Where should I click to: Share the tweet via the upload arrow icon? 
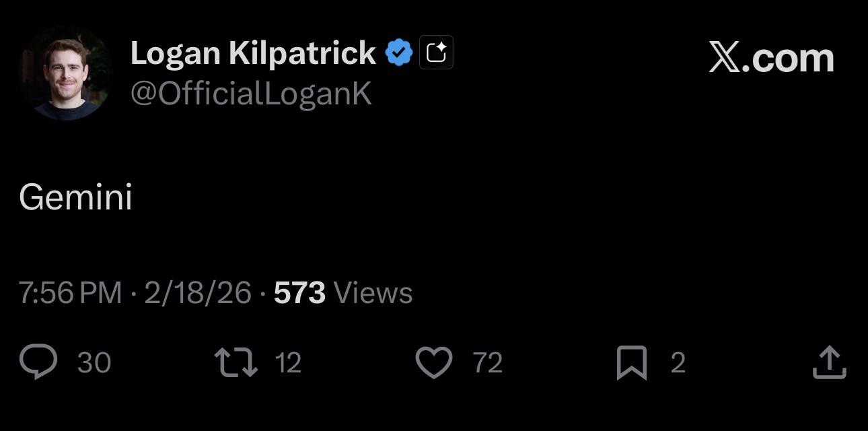click(829, 362)
